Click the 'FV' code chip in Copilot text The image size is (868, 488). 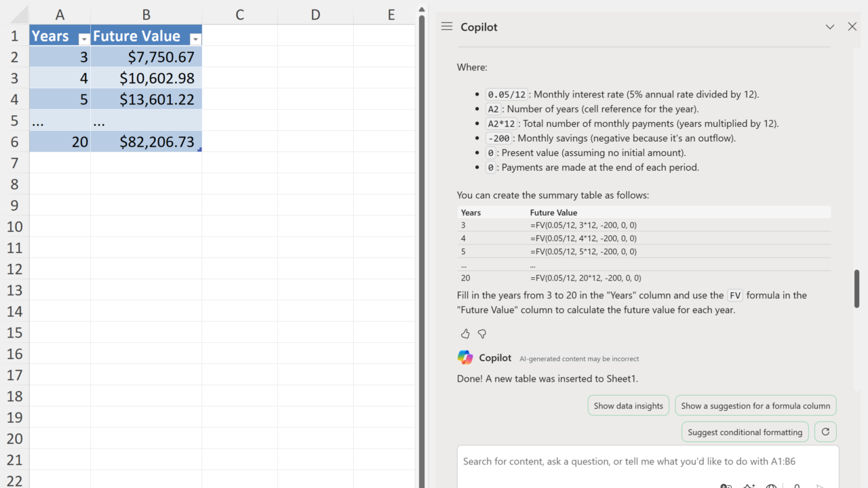coord(735,296)
